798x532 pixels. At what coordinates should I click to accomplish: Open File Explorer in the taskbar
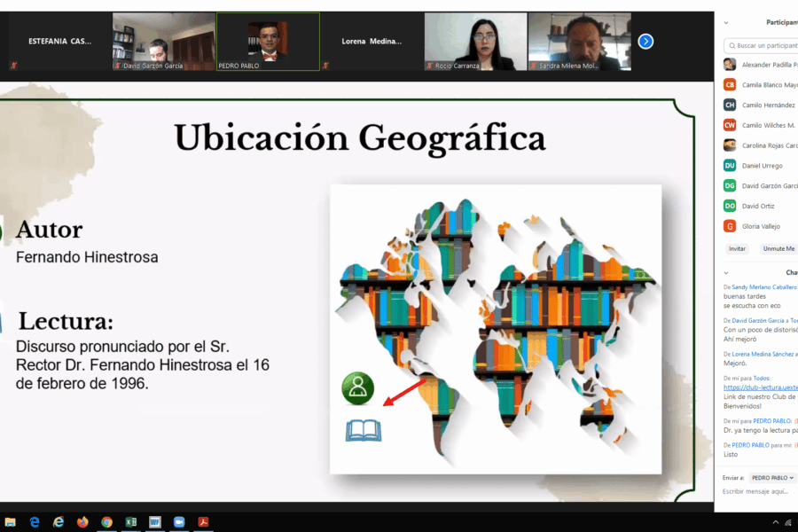[x=11, y=522]
